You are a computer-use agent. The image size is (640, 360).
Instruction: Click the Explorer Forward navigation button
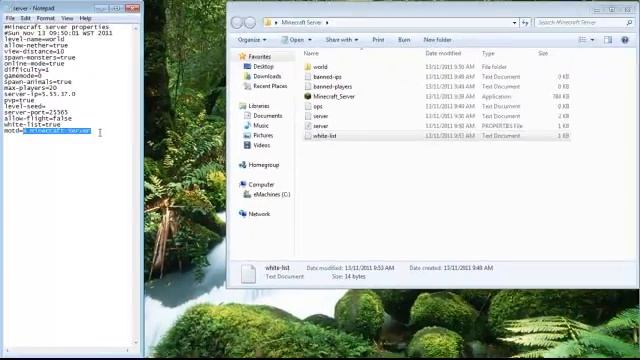point(250,22)
